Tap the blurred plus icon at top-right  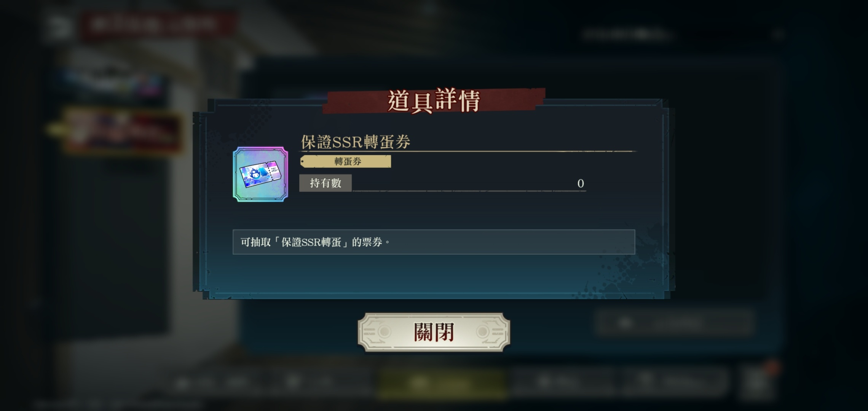coord(779,35)
